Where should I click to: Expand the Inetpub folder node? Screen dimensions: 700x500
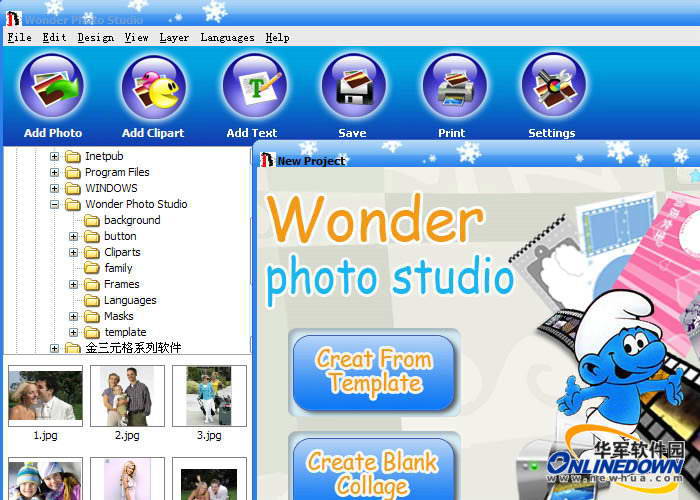54,156
